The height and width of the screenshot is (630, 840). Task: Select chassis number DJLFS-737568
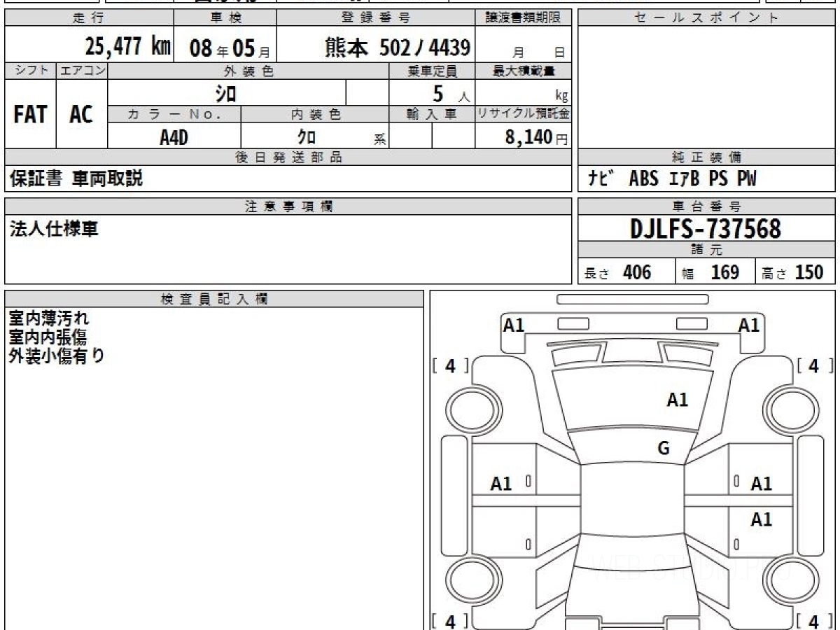tap(706, 228)
